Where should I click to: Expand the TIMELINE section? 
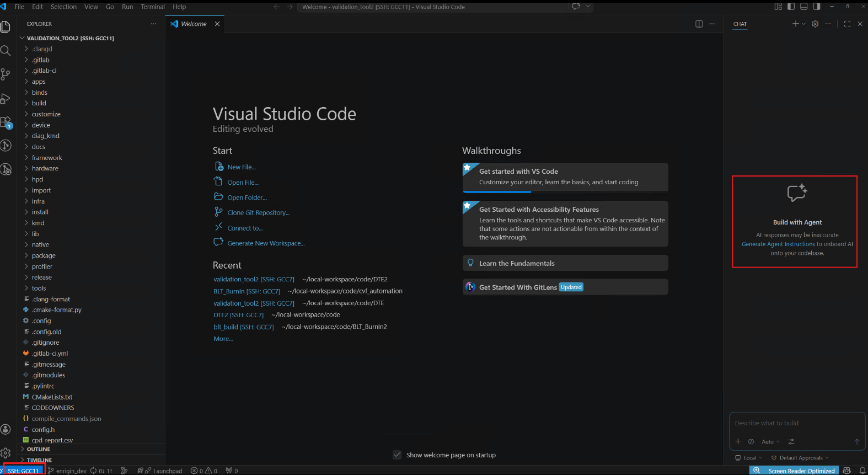pos(91,460)
